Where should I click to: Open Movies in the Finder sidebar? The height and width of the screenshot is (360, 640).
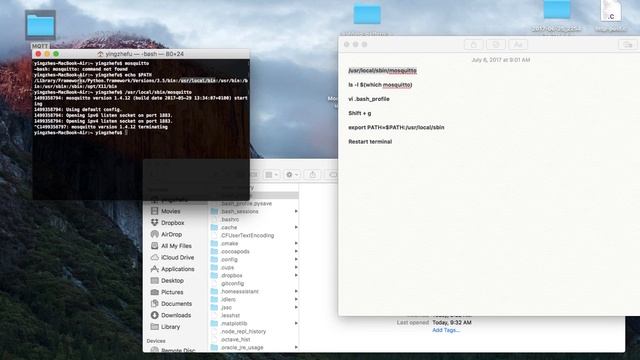click(x=171, y=211)
